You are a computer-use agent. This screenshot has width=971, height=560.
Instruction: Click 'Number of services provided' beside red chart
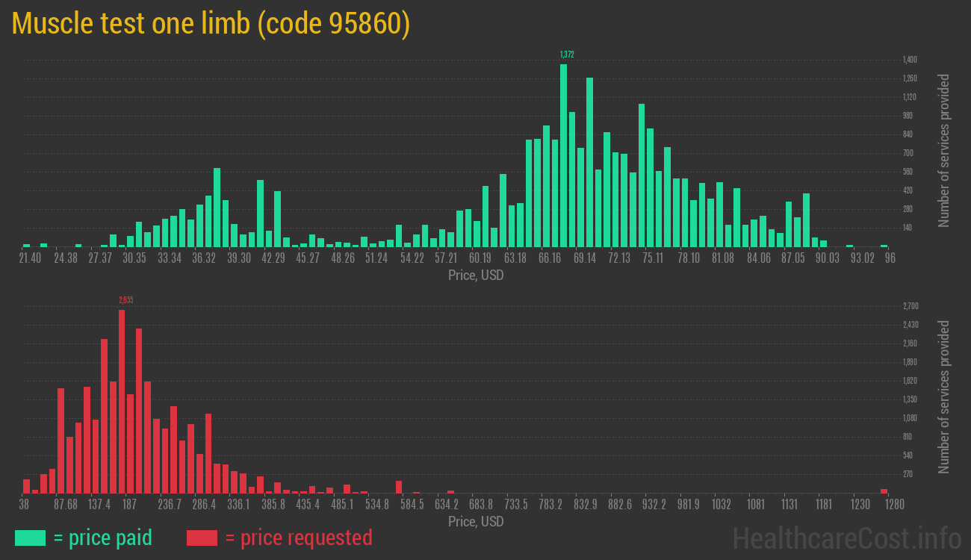[944, 397]
